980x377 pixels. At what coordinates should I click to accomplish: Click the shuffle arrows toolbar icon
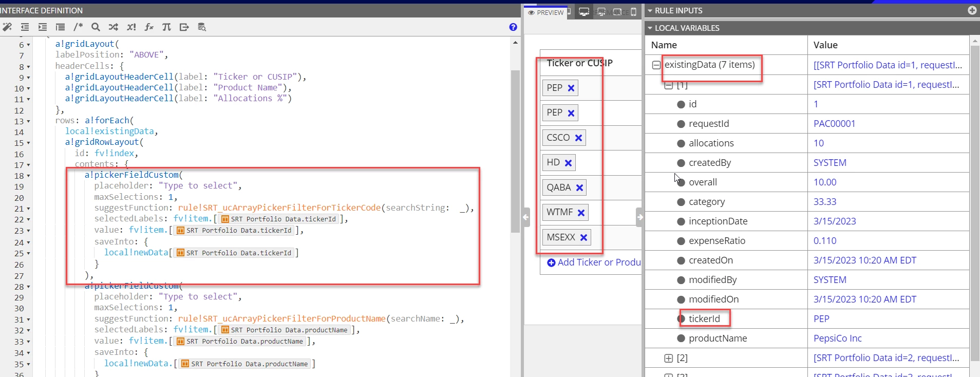coord(114,27)
